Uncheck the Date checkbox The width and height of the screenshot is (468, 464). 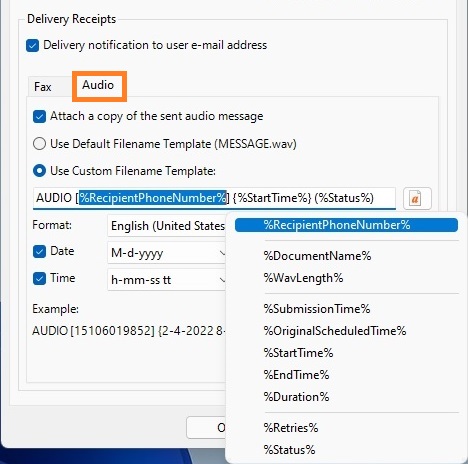[x=39, y=251]
